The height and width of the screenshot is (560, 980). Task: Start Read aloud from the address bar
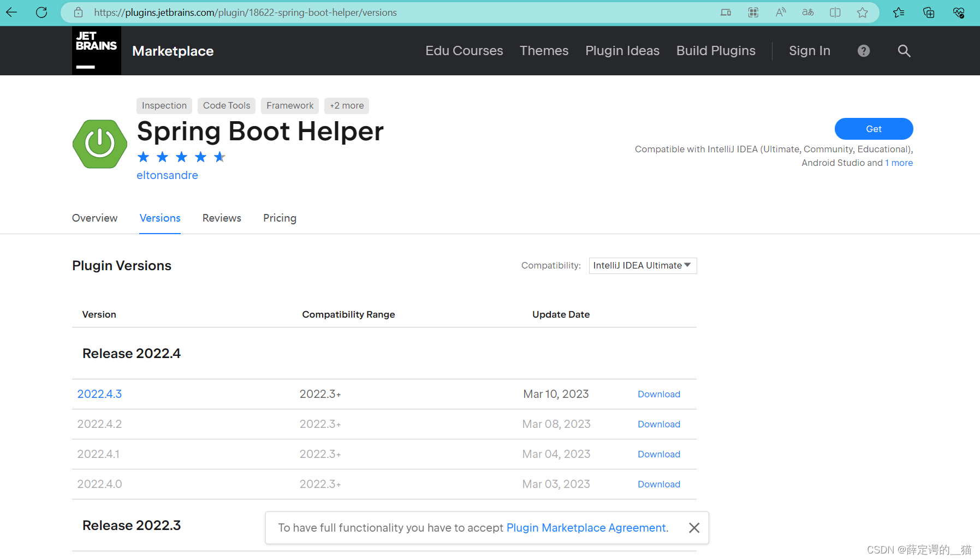pyautogui.click(x=781, y=12)
